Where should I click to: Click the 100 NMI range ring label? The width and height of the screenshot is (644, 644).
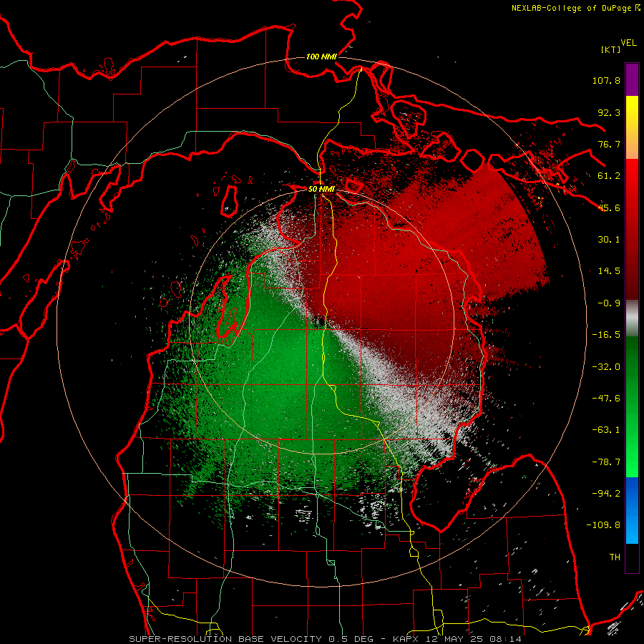pos(321,57)
